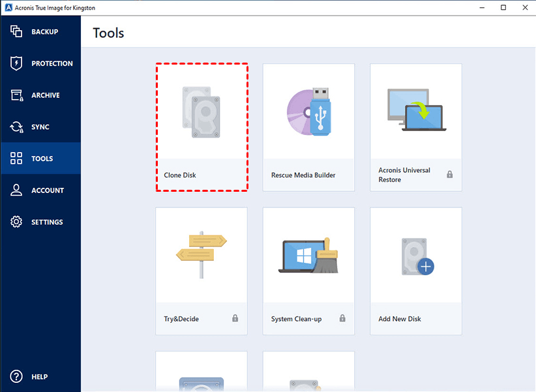Click the Backup sidebar icon
The height and width of the screenshot is (392, 536).
click(x=14, y=31)
